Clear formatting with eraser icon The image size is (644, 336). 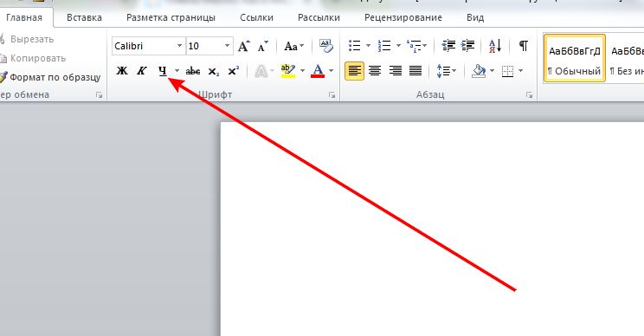pyautogui.click(x=326, y=46)
